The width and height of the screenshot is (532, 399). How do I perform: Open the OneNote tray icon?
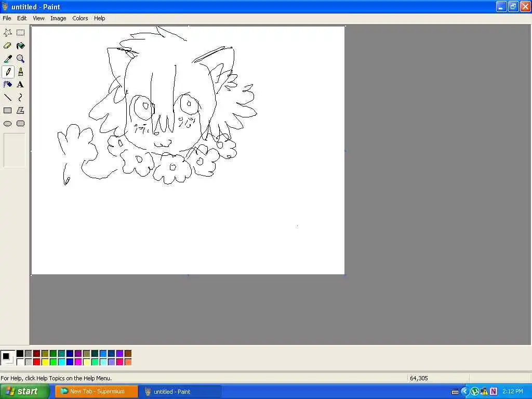click(494, 392)
